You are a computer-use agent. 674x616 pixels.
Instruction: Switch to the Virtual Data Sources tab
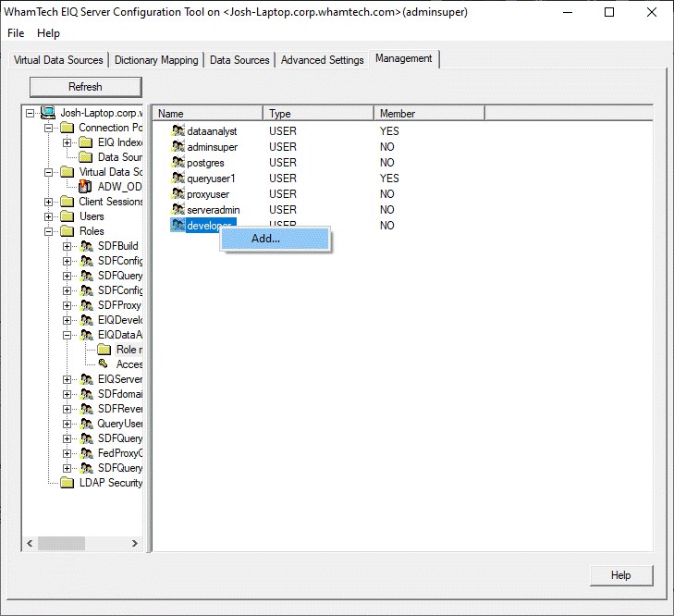click(58, 60)
